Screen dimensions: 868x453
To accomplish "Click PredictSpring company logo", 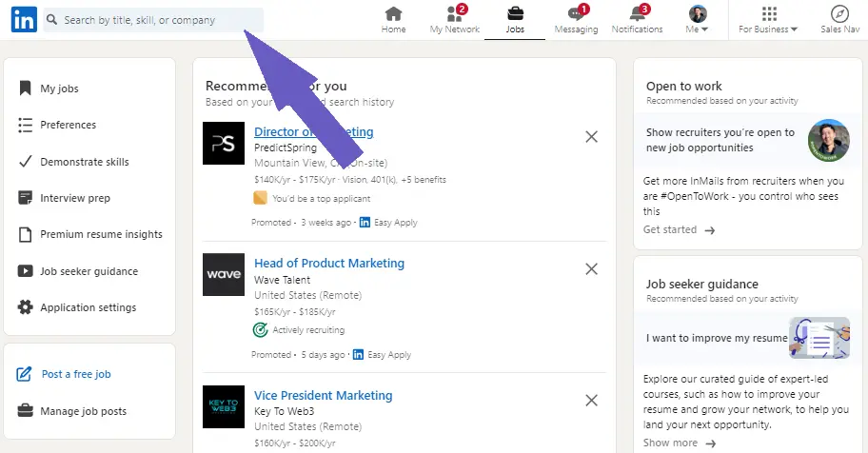I will [223, 143].
